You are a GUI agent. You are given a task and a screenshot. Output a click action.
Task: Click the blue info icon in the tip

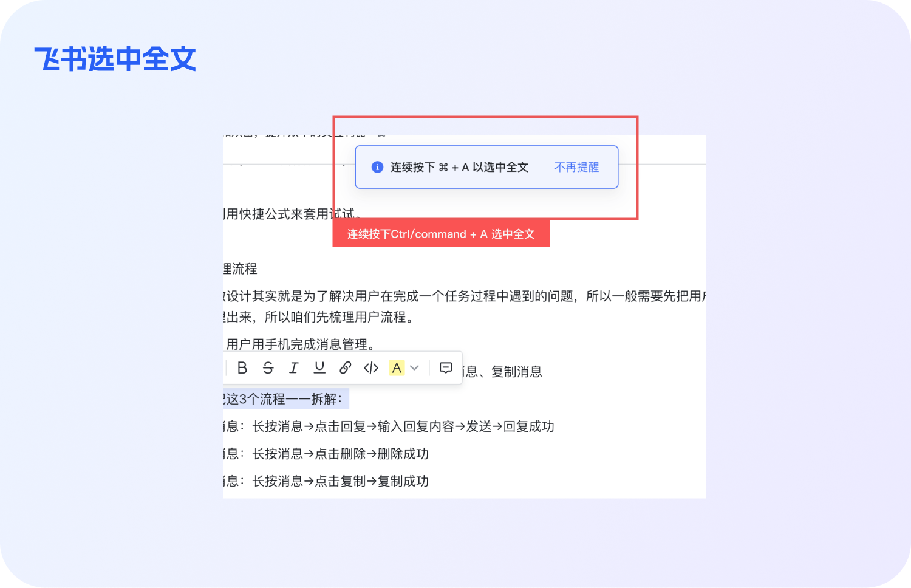377,167
